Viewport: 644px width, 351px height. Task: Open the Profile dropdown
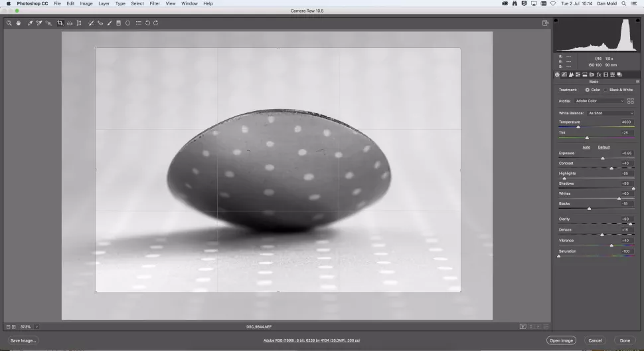(599, 101)
